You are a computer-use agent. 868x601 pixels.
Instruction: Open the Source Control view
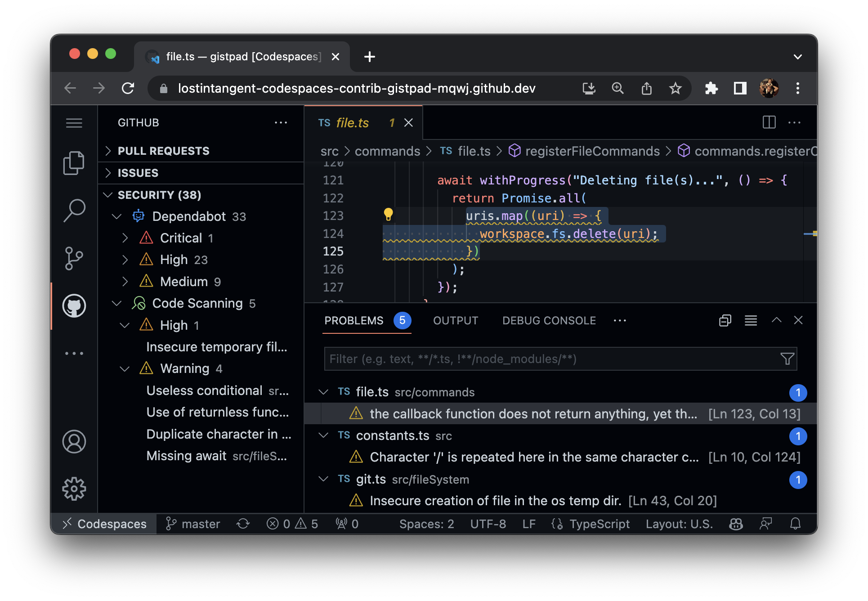tap(74, 258)
